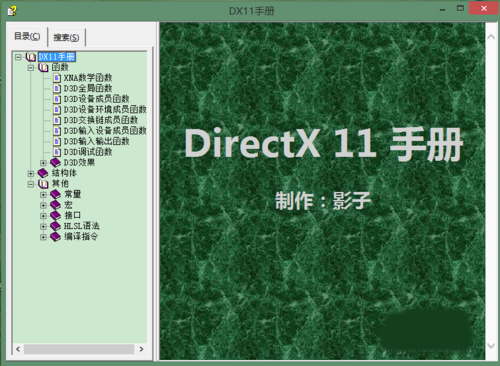
Task: Expand the 结构体 tree node
Action: coord(31,174)
